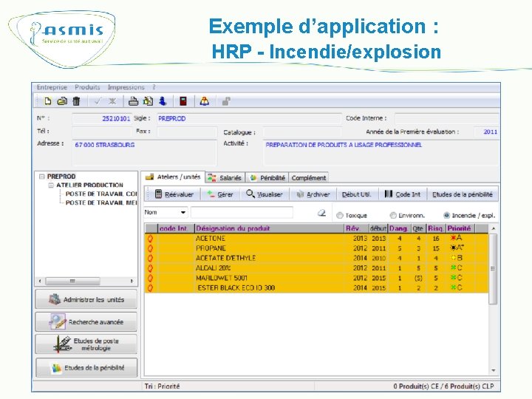
Task: Click the tree panel horizontal scrollbar
Action: 74,281
